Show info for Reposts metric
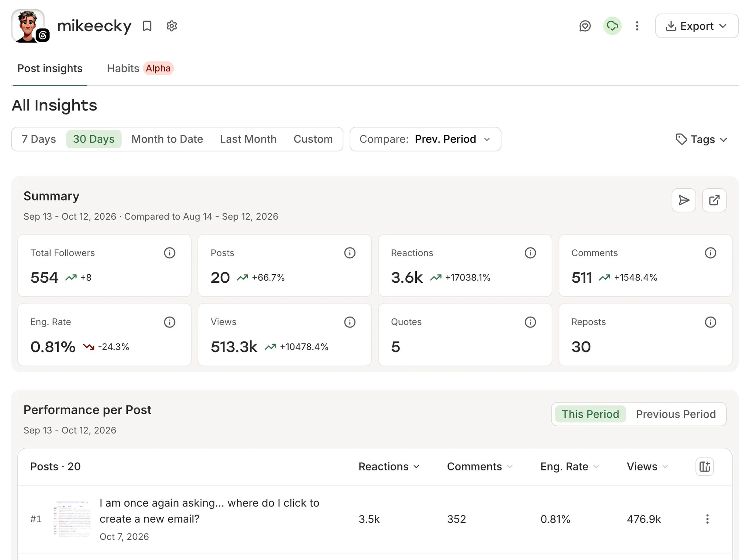Screen dimensions: 752x560 coord(711,322)
